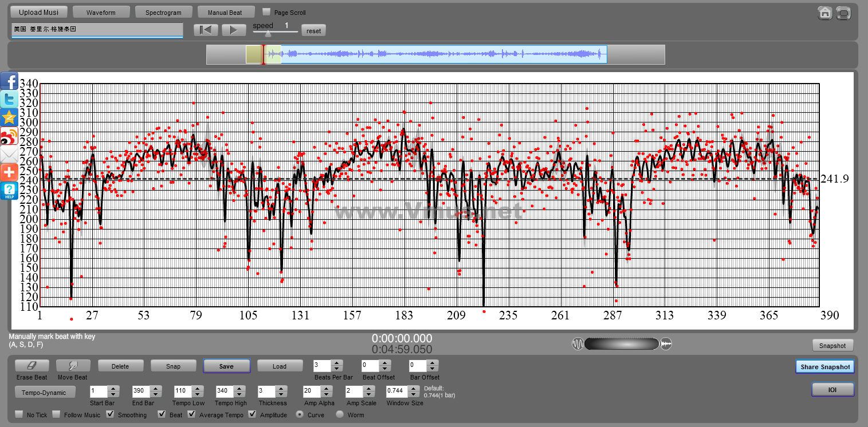Open the Help question mark icon

click(x=9, y=191)
